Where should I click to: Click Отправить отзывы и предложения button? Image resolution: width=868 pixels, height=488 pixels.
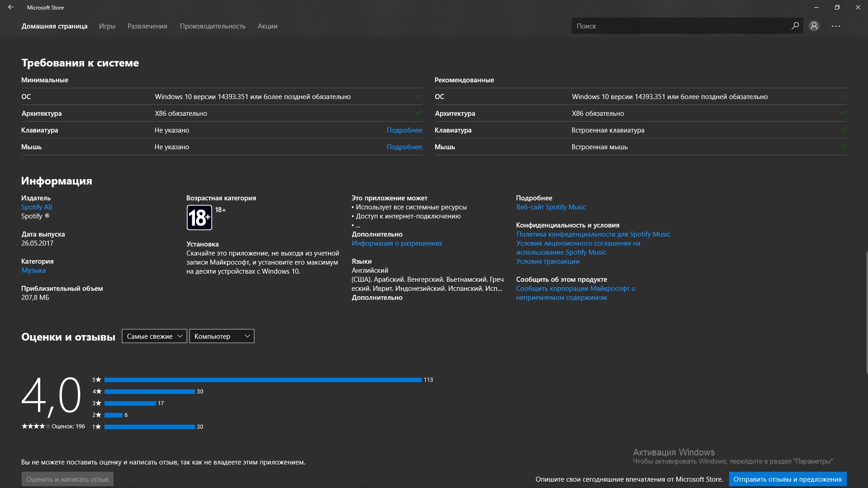click(x=787, y=479)
